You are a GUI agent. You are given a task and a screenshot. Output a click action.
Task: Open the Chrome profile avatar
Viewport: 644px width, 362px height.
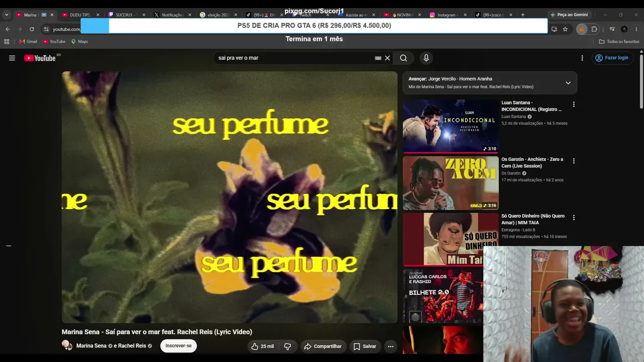coord(624,29)
